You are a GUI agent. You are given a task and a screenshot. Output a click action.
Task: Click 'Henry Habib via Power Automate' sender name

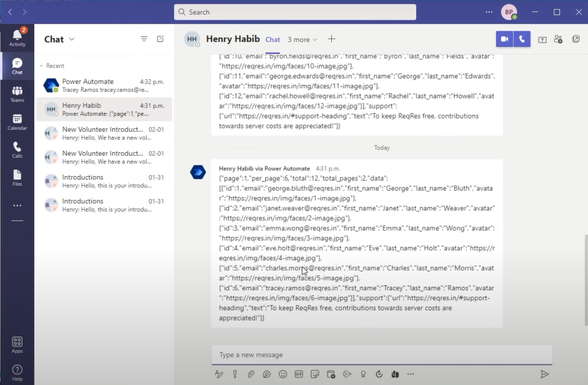click(x=265, y=169)
